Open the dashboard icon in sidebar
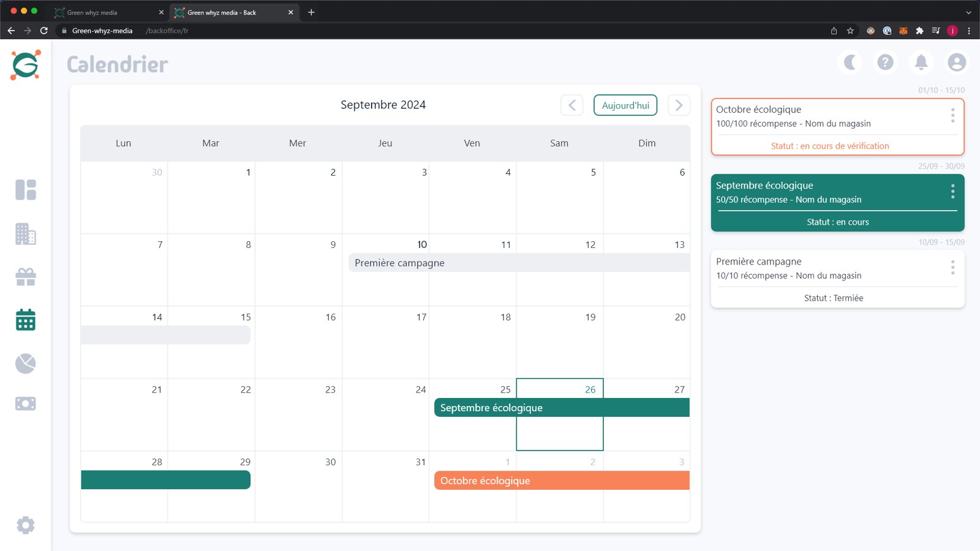Viewport: 980px width, 551px height. pyautogui.click(x=26, y=190)
